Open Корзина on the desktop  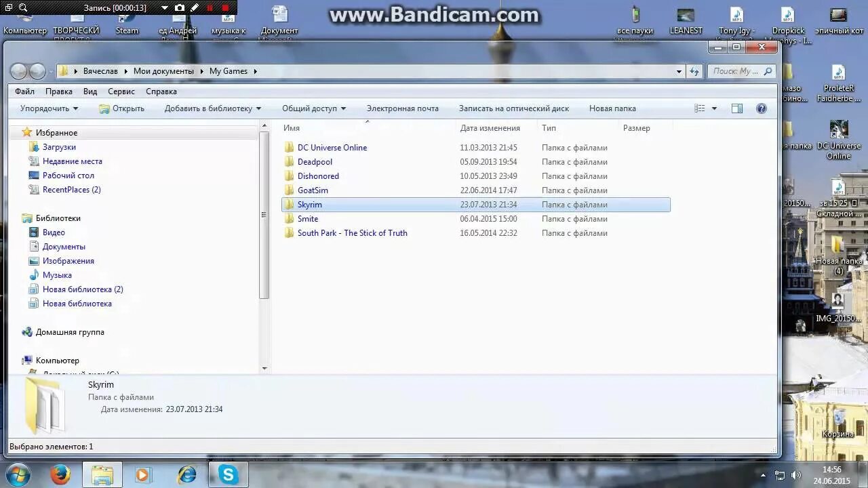pyautogui.click(x=838, y=422)
